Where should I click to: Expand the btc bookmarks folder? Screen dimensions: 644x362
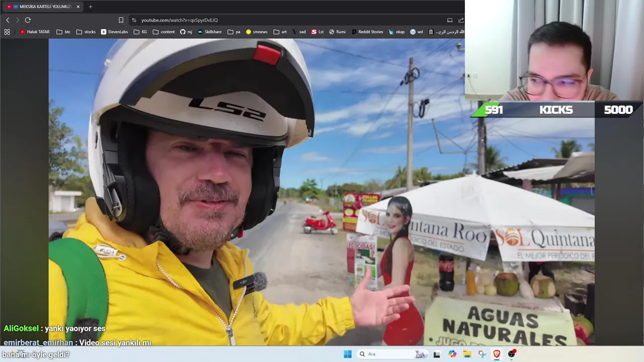click(63, 32)
